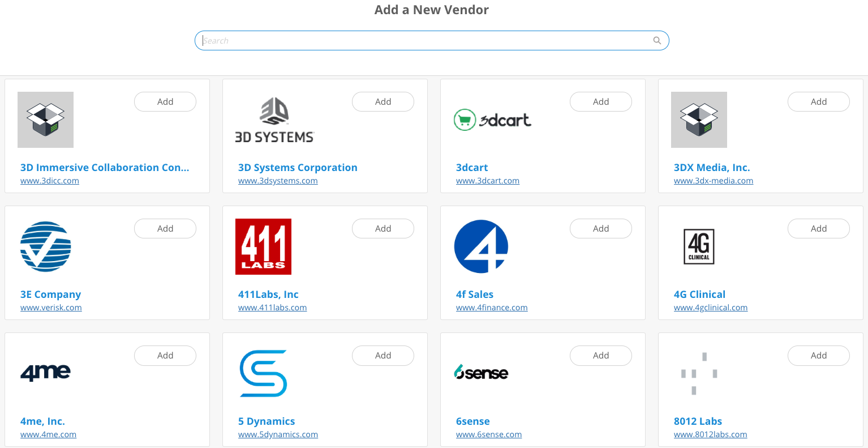Open the 5 Dynamics vendor title
This screenshot has height=448, width=868.
pos(267,421)
